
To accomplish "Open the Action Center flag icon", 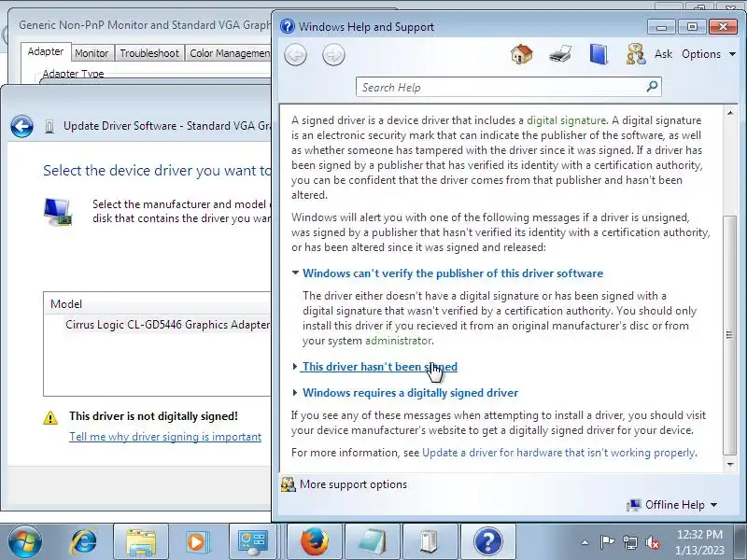I will tap(607, 542).
